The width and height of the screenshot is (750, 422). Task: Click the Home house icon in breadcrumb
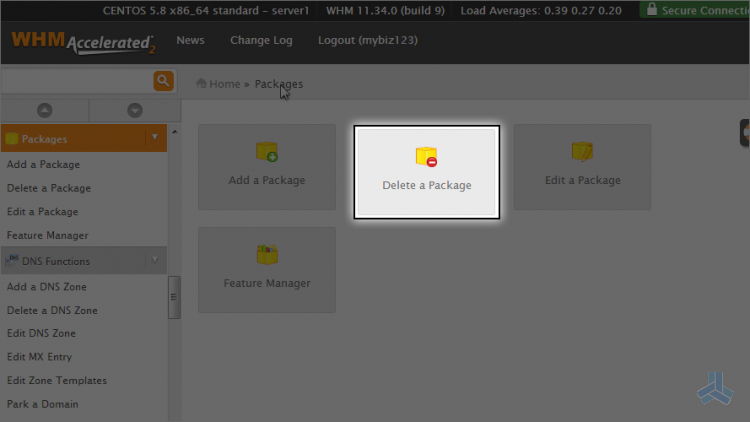pyautogui.click(x=201, y=83)
